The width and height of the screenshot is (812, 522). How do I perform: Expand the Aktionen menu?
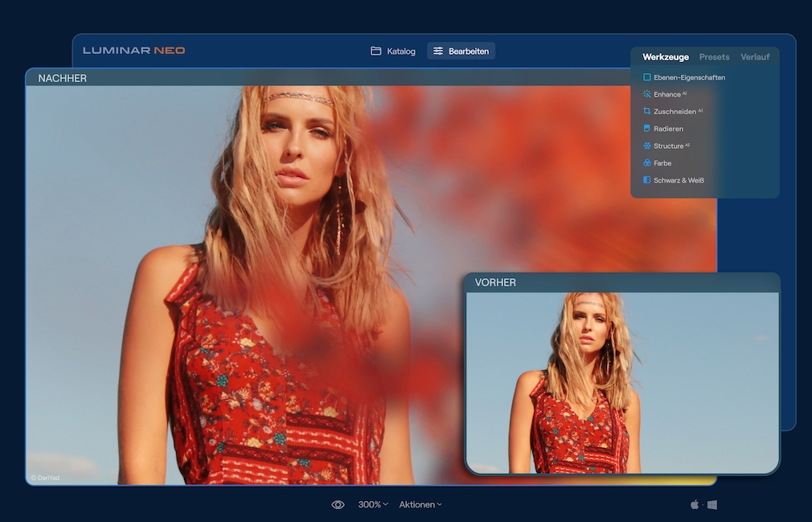pyautogui.click(x=420, y=504)
